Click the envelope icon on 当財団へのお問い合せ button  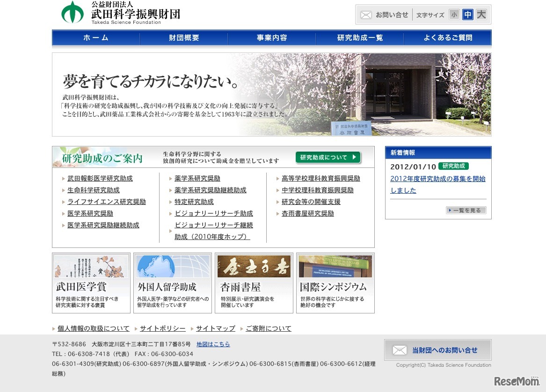[400, 349]
